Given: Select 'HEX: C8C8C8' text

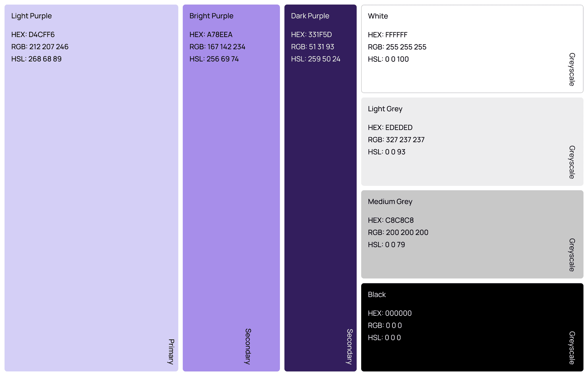Looking at the screenshot, I should coord(391,220).
